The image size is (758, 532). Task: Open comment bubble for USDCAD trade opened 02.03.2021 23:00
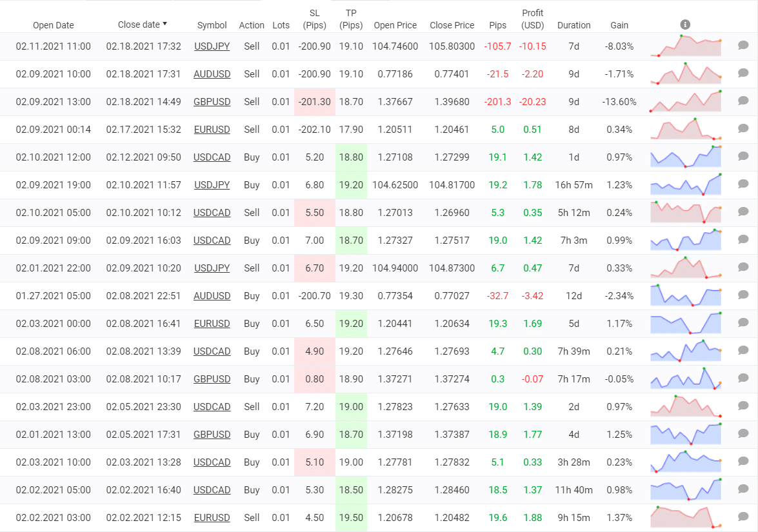743,406
